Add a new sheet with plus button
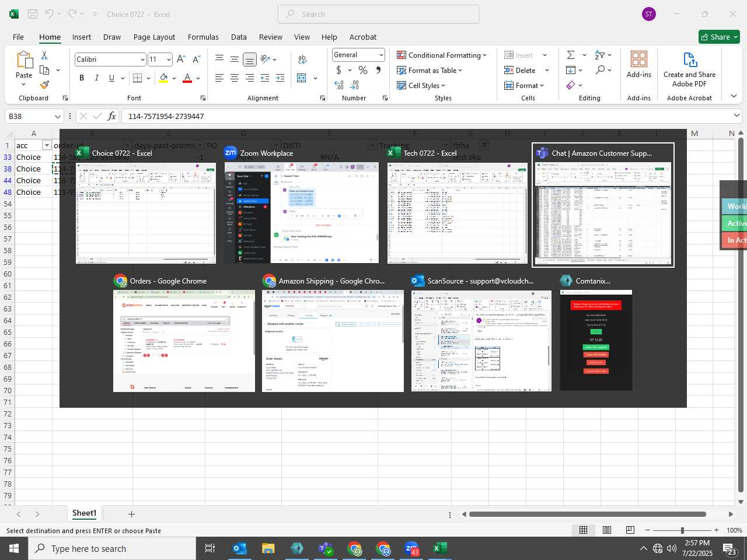Screen dimensions: 747x560 [131, 514]
